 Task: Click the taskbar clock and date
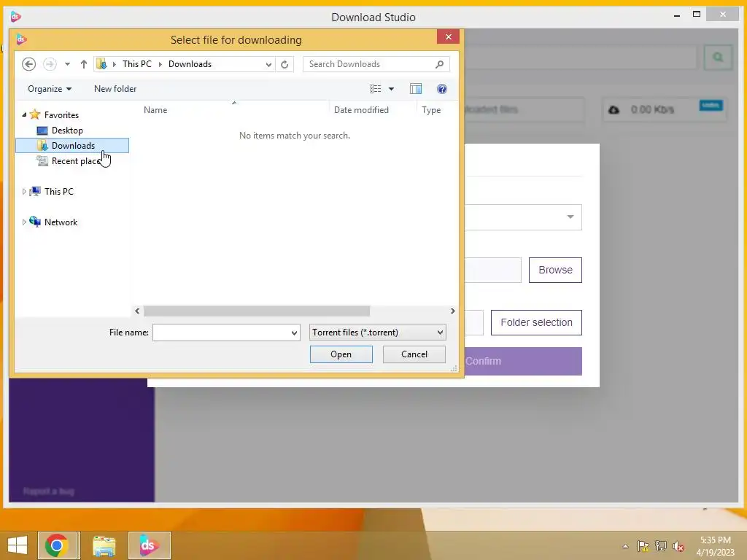pyautogui.click(x=715, y=546)
